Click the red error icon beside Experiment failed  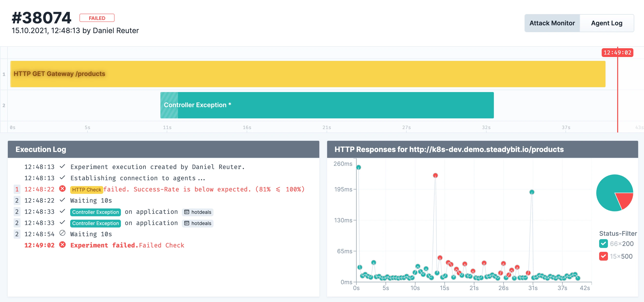point(62,245)
